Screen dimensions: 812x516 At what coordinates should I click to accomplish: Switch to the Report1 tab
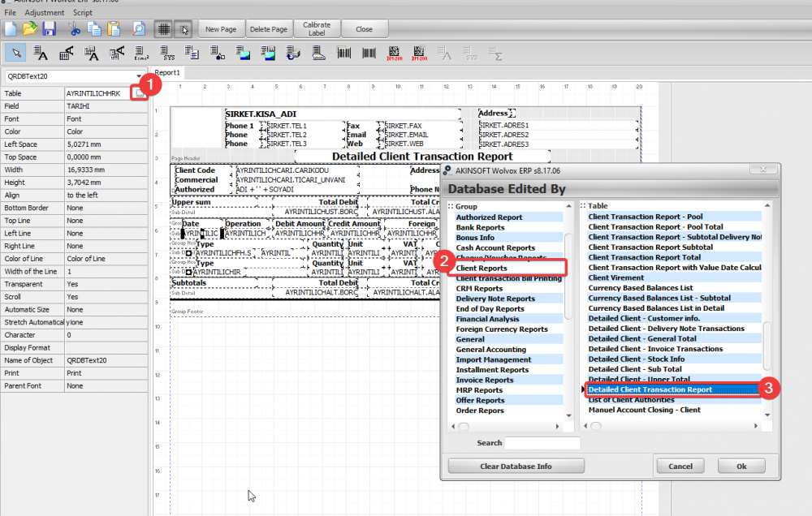167,72
